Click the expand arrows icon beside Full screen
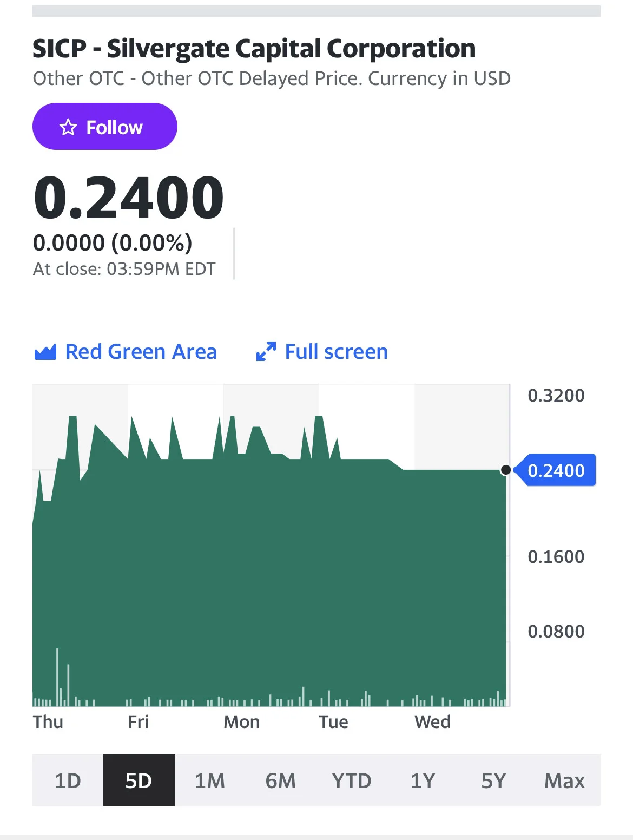Image resolution: width=633 pixels, height=840 pixels. point(266,352)
